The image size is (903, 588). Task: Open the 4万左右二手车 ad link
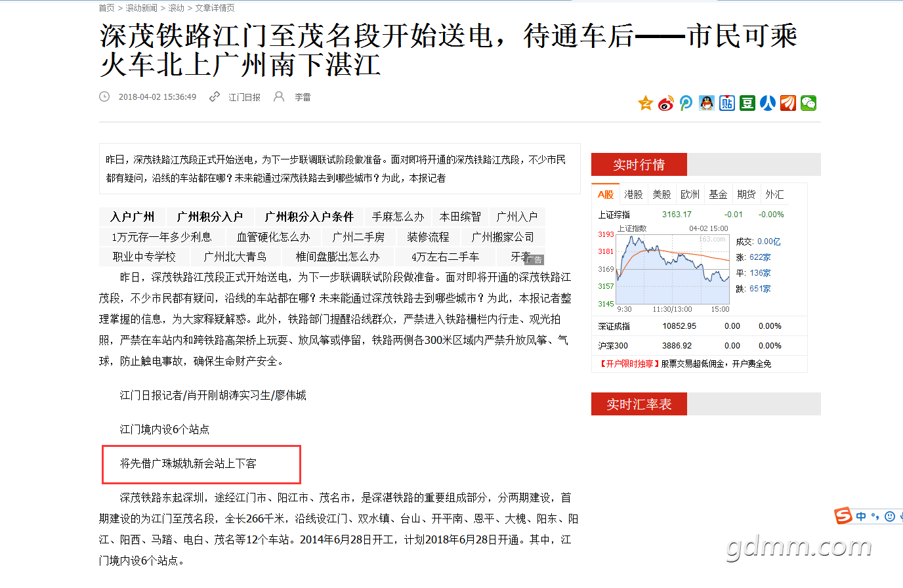coord(446,257)
